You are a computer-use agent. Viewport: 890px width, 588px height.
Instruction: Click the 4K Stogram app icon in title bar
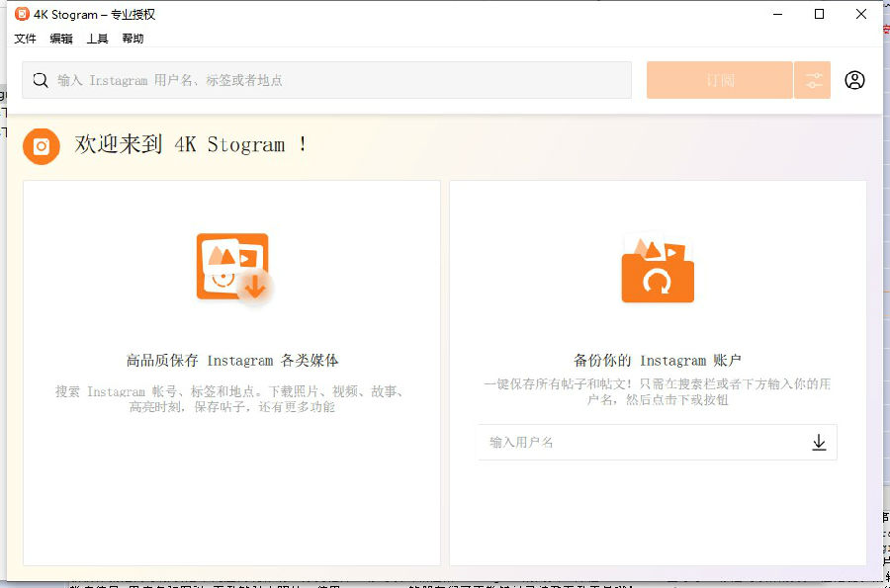coord(20,14)
